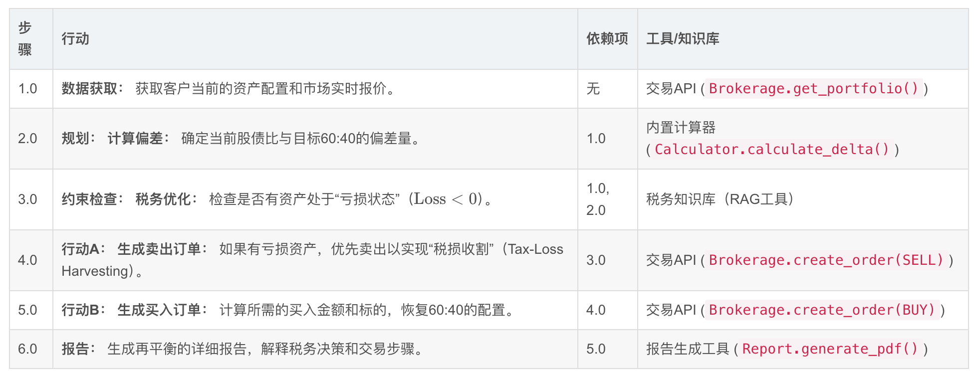Screen dimensions: 980x376
Task: Click the Brokerage.create_order(BUY) code snippet
Action: pos(821,310)
